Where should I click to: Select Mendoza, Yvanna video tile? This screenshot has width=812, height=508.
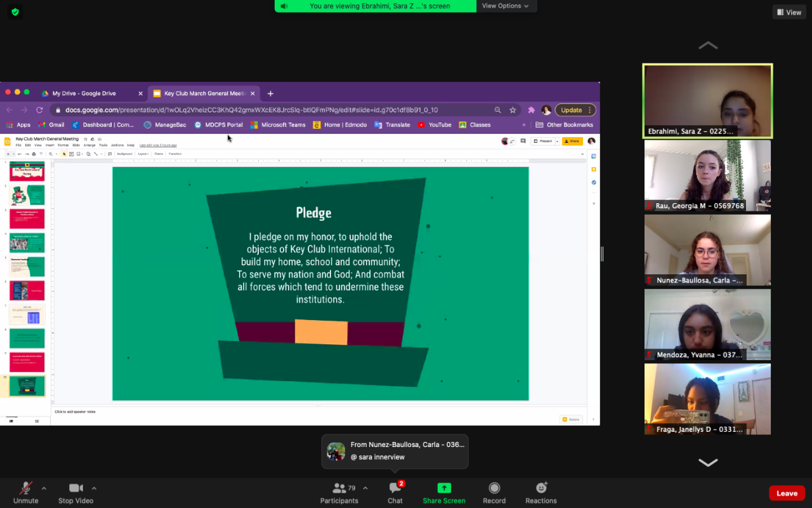(x=707, y=324)
